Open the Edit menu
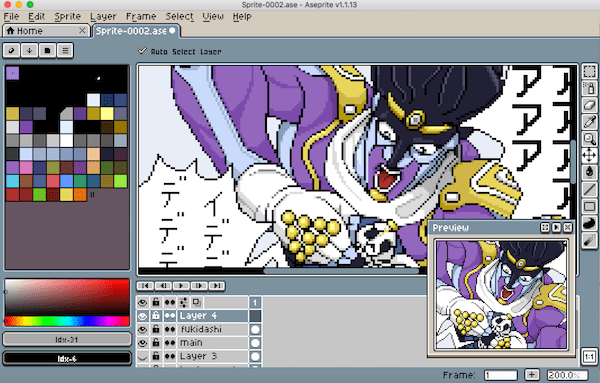The width and height of the screenshot is (600, 383). (x=36, y=16)
